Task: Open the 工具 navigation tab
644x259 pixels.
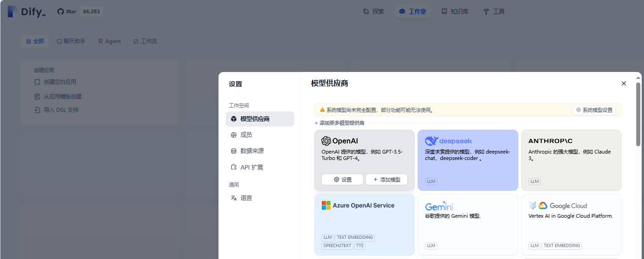Action: (494, 11)
